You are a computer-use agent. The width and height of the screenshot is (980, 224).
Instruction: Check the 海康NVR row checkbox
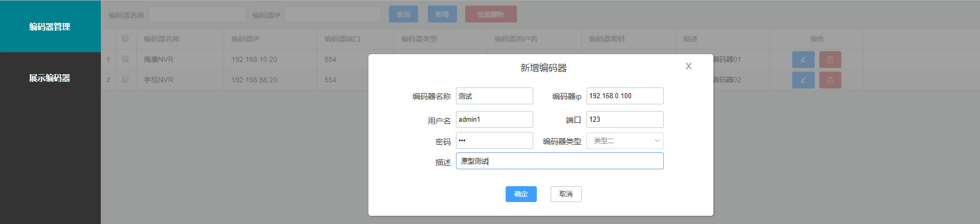tap(125, 59)
